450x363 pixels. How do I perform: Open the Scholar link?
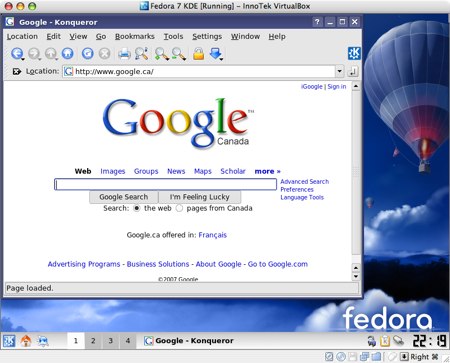[233, 171]
